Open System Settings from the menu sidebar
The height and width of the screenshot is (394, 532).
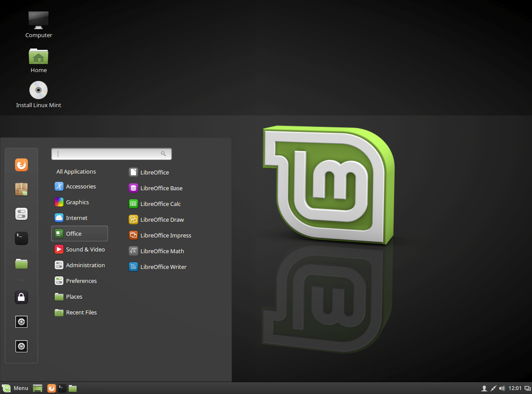tap(21, 214)
